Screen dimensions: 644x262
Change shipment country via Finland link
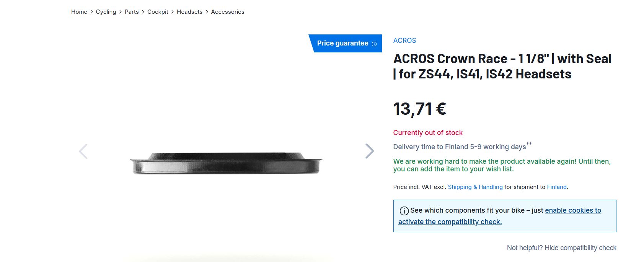pos(556,187)
